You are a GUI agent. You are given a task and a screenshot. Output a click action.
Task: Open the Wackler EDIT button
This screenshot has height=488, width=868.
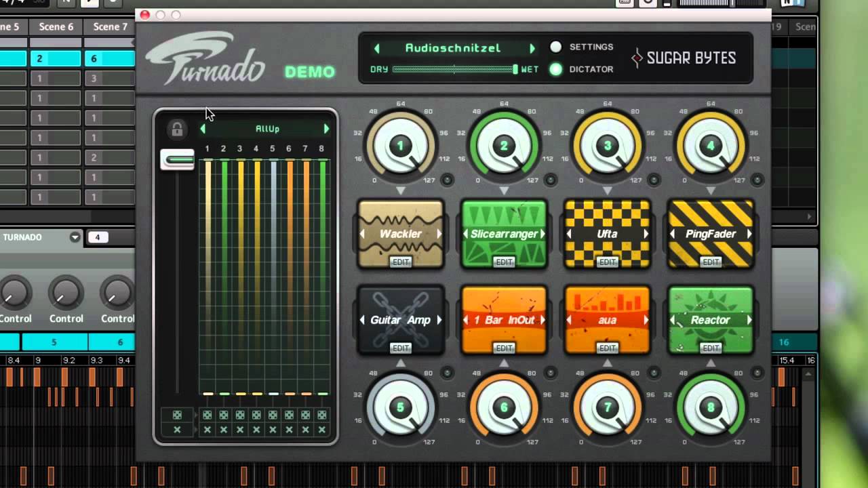[x=401, y=262]
